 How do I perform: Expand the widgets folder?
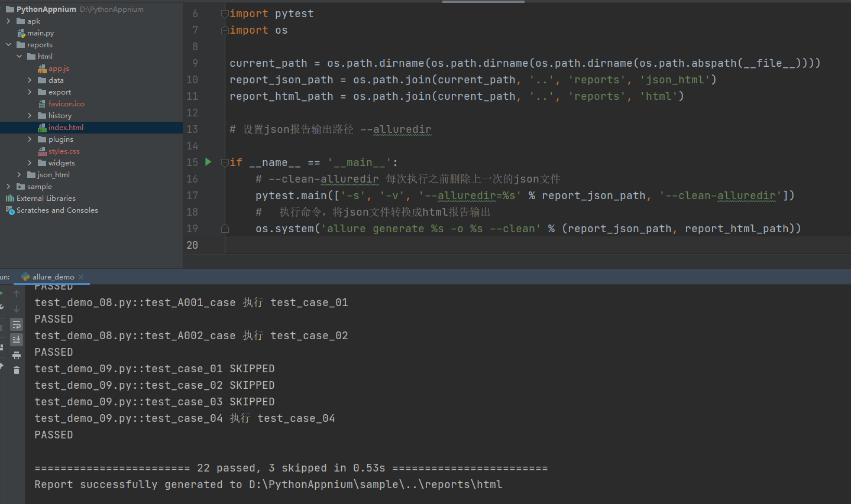(30, 163)
